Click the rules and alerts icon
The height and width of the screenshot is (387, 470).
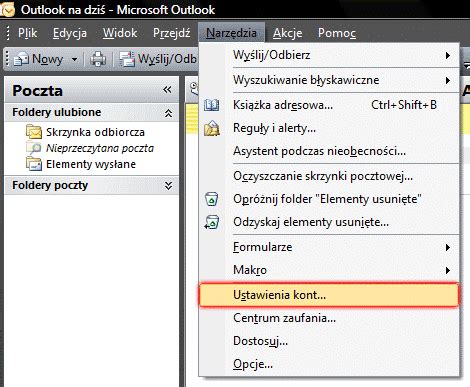pyautogui.click(x=212, y=128)
